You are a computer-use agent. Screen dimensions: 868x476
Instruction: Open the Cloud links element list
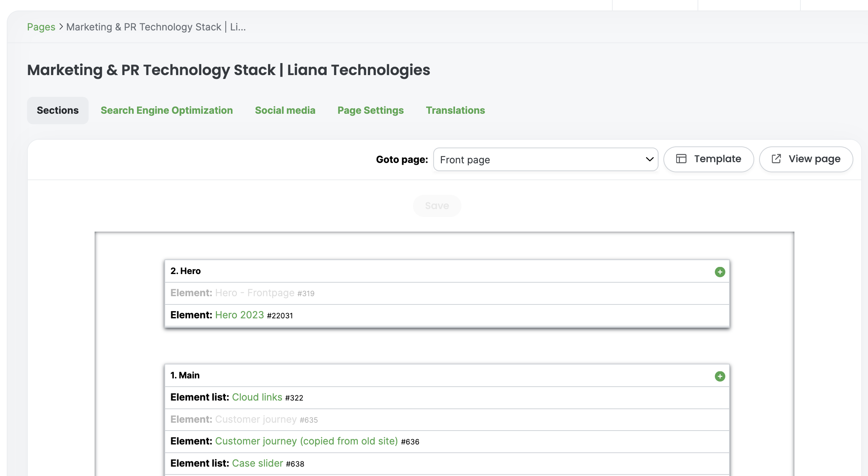point(257,397)
